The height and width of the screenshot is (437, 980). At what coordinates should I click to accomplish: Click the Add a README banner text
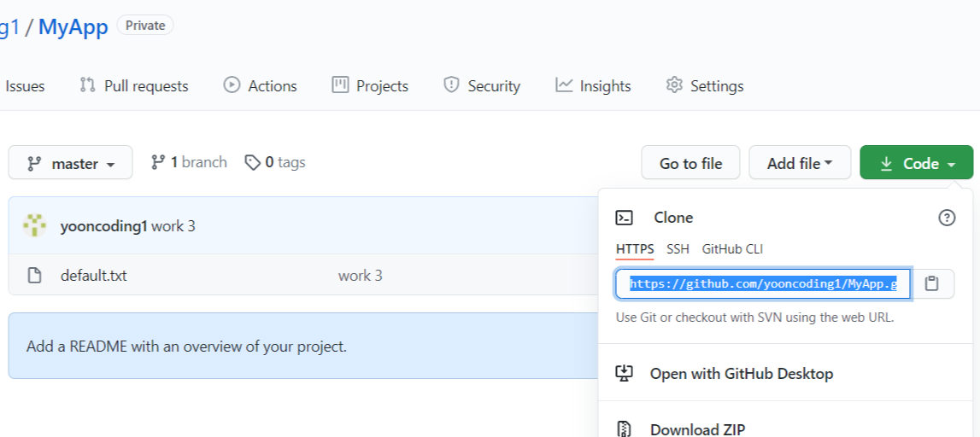point(186,347)
